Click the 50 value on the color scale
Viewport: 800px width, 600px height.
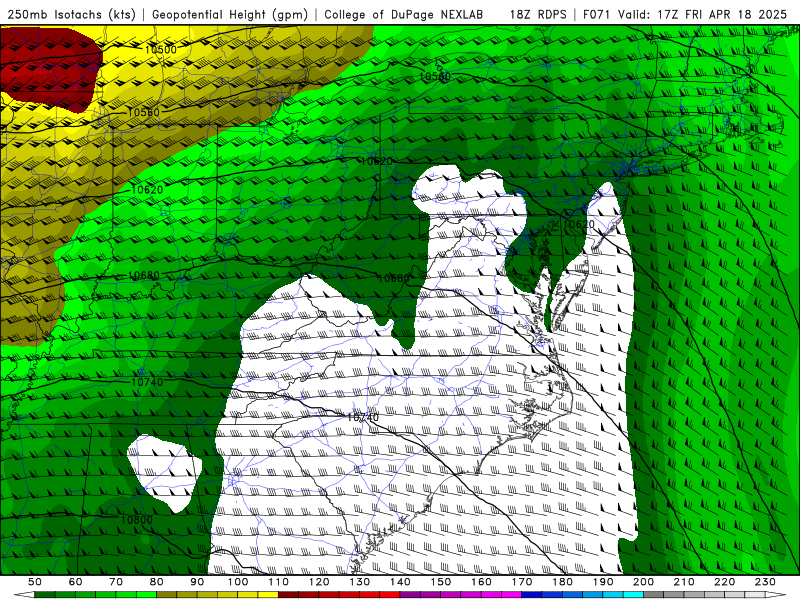35,582
